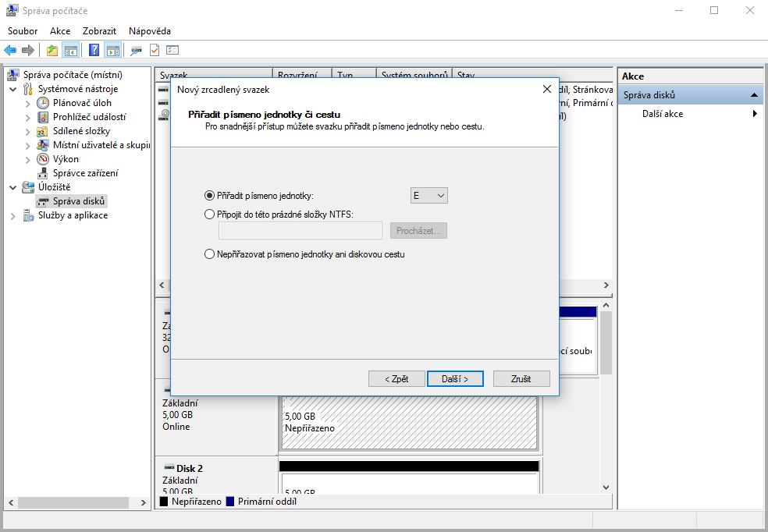Collapse the Systémové nástroje tree node
Screen dimensions: 768x532
(x=13, y=89)
